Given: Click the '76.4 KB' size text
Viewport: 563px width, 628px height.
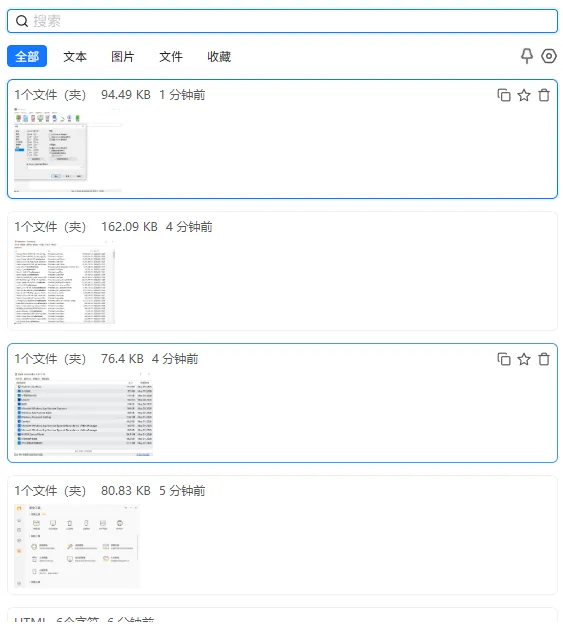Looking at the screenshot, I should (122, 359).
